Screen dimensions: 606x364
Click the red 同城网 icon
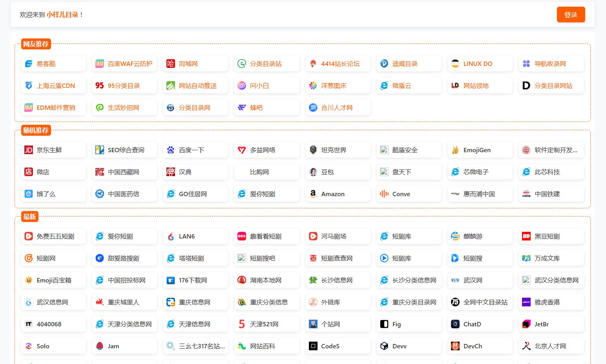pyautogui.click(x=171, y=64)
